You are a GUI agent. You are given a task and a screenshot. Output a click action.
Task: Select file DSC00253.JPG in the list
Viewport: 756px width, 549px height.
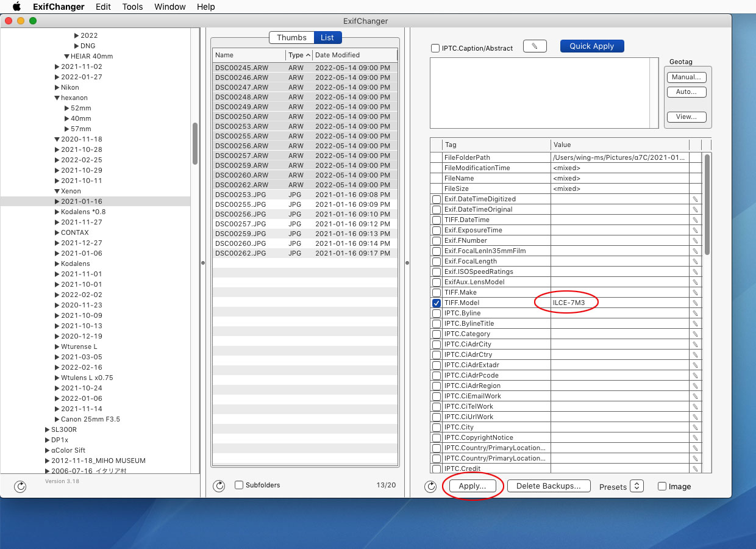coord(305,195)
